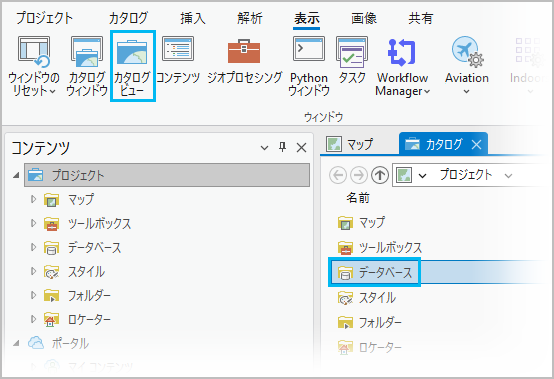
Task: Expand フォルダー node in コンテンツ tree
Action: [x=34, y=295]
